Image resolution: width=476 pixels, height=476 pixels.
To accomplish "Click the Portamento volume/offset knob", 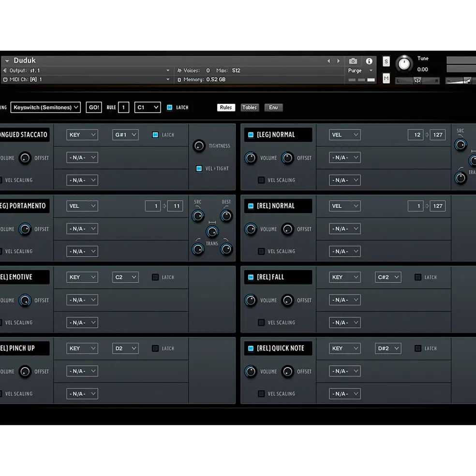I will (x=25, y=229).
